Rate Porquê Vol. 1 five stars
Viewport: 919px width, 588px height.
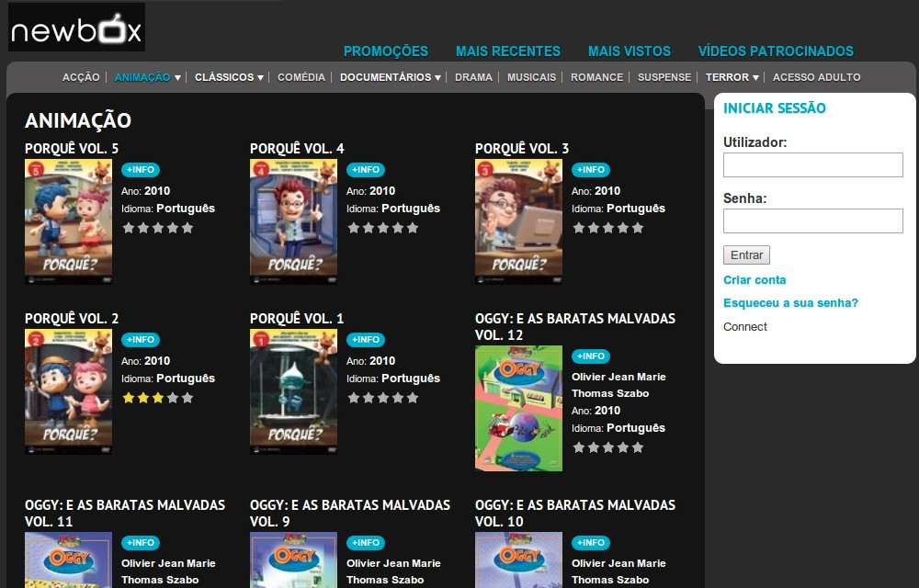[412, 398]
